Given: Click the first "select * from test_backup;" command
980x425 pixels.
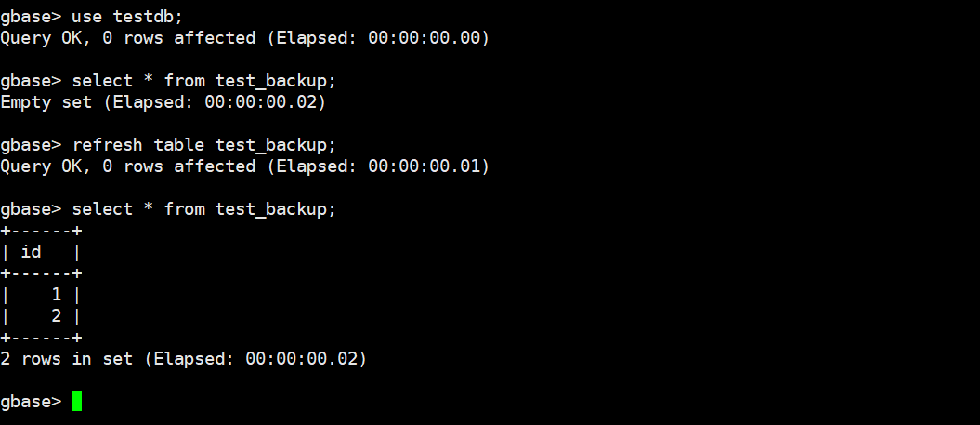Looking at the screenshot, I should pyautogui.click(x=203, y=81).
